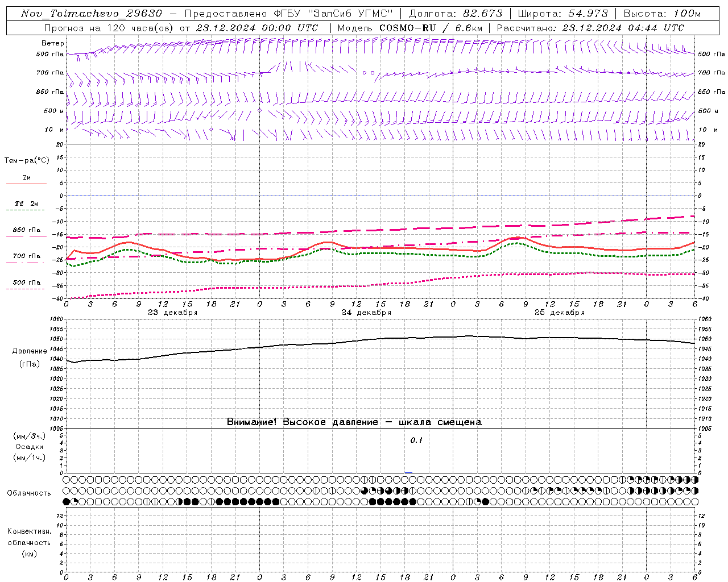This screenshot has width=728, height=582.
Task: Click the station title Nov_Tolmachevo_29630
Action: click(x=92, y=14)
